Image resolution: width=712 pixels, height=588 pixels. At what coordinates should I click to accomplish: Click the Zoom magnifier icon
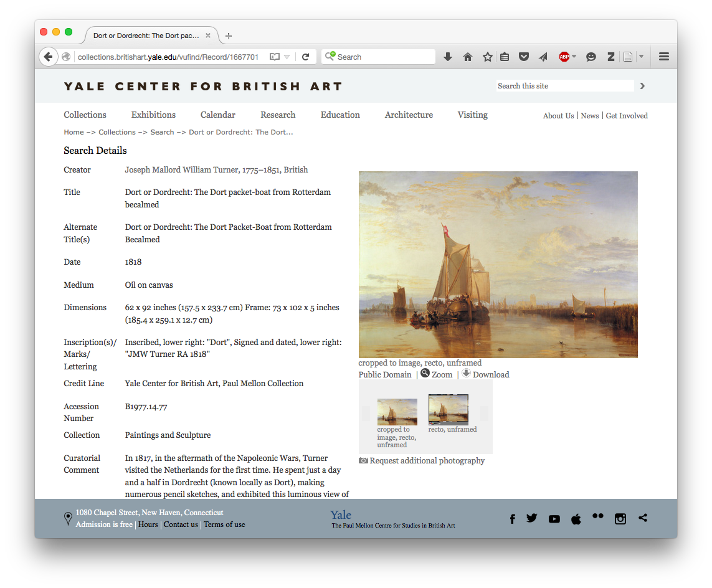click(425, 373)
